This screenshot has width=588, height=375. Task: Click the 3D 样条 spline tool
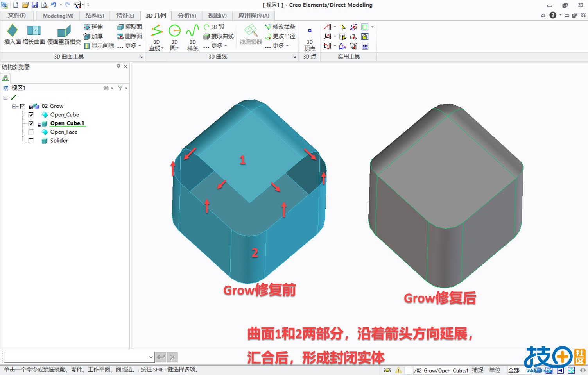click(x=192, y=37)
